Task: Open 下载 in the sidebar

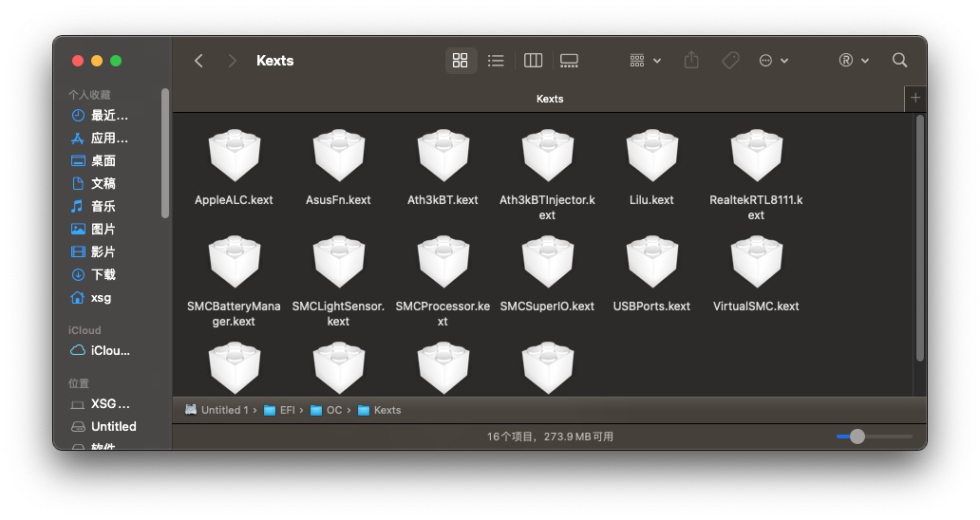Action: 103,274
